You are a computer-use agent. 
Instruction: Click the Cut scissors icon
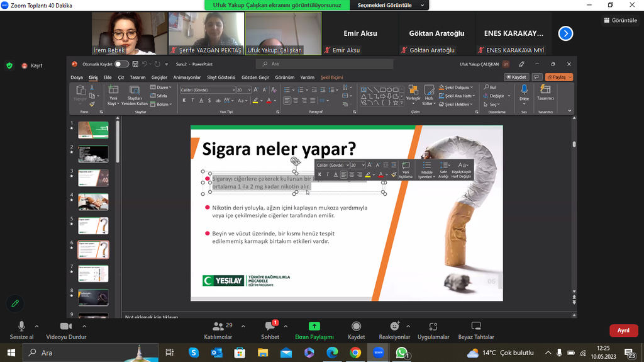(92, 88)
